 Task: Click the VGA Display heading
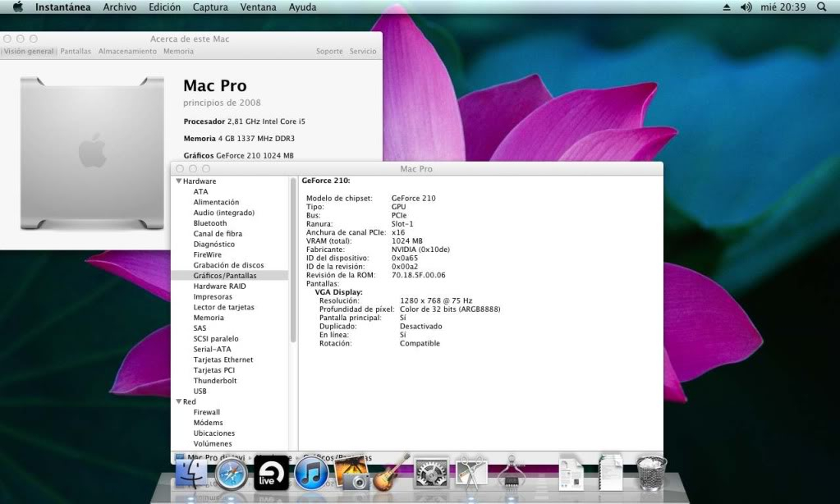coord(338,292)
